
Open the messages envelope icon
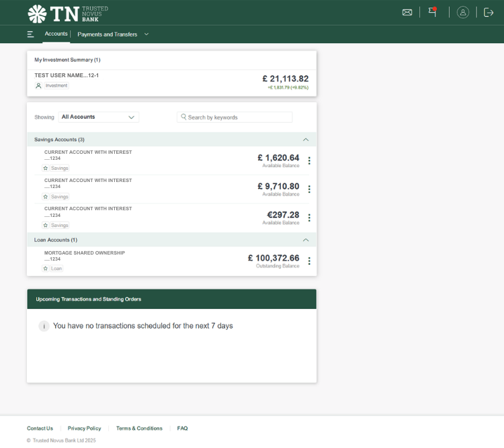click(x=407, y=12)
